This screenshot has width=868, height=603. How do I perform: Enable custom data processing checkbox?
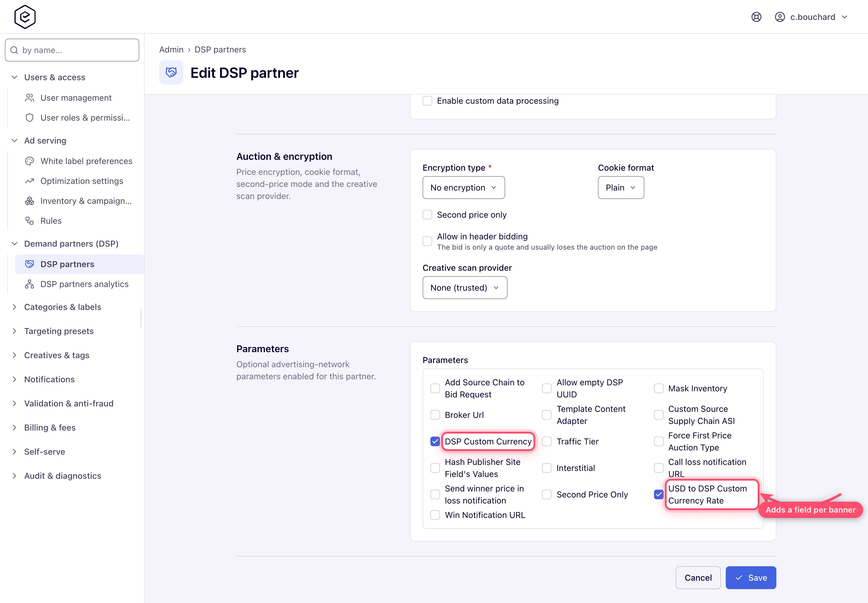coord(427,101)
